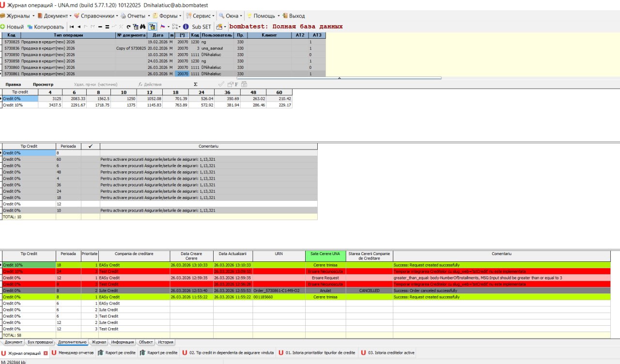Image resolution: width=620 pixels, height=364 pixels.
Task: Toggle the highlighted yellow-framed toolbar button
Action: [152, 27]
